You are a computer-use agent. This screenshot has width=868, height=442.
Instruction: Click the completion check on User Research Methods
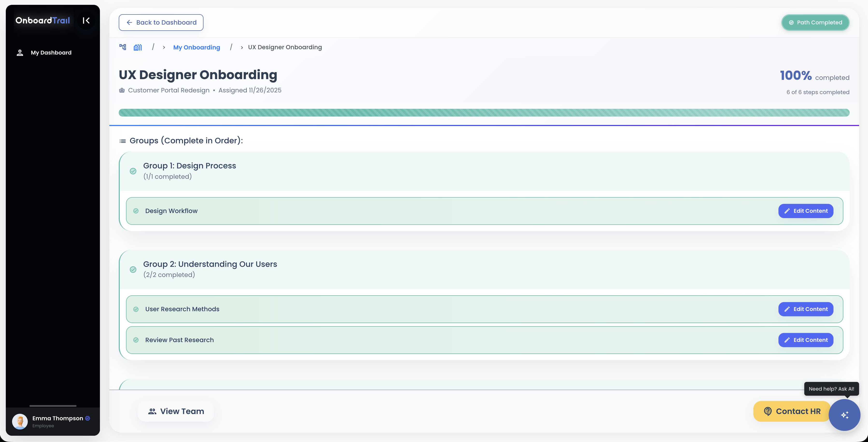[x=136, y=309]
